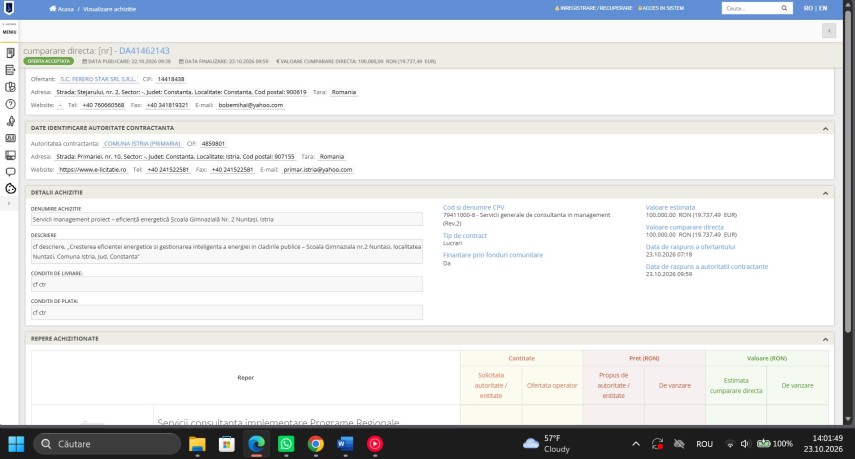Image resolution: width=855 pixels, height=459 pixels.
Task: Open DA41462143 purchase number link
Action: point(144,51)
